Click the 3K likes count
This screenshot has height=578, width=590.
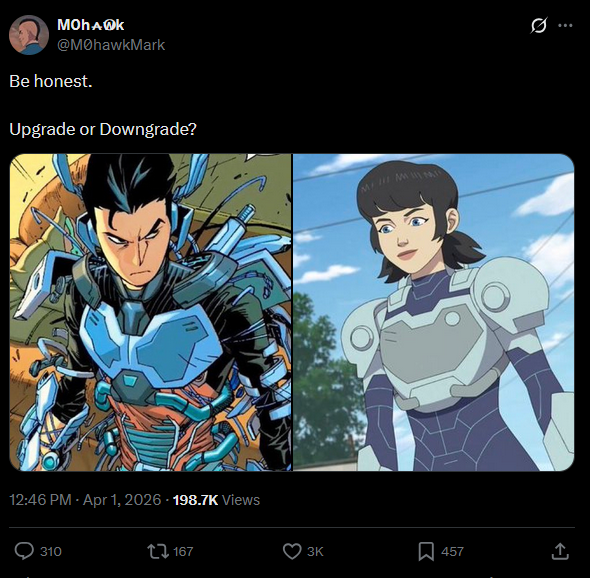coord(315,552)
